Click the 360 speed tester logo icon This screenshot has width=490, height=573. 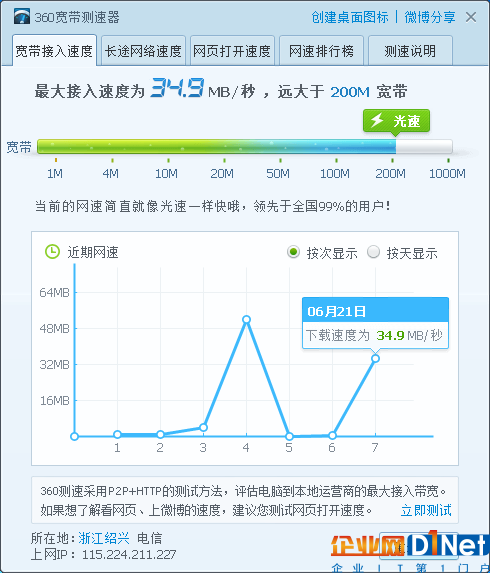[22, 16]
